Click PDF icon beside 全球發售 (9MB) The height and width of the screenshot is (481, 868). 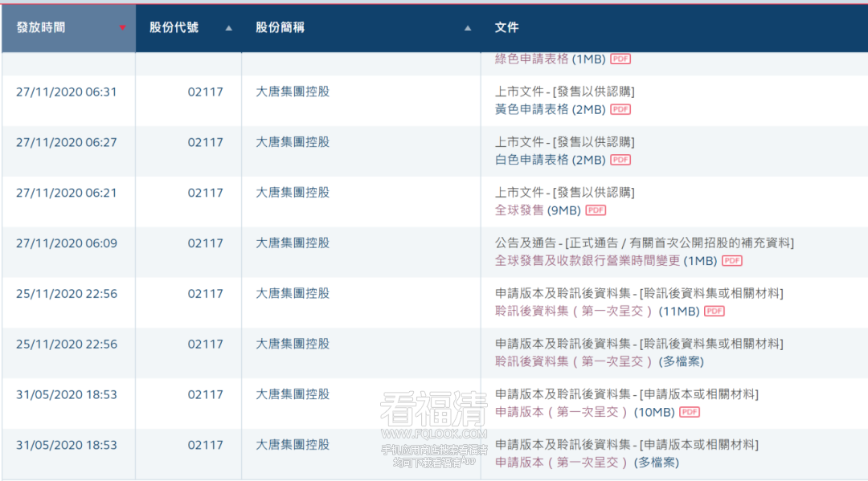click(x=596, y=210)
